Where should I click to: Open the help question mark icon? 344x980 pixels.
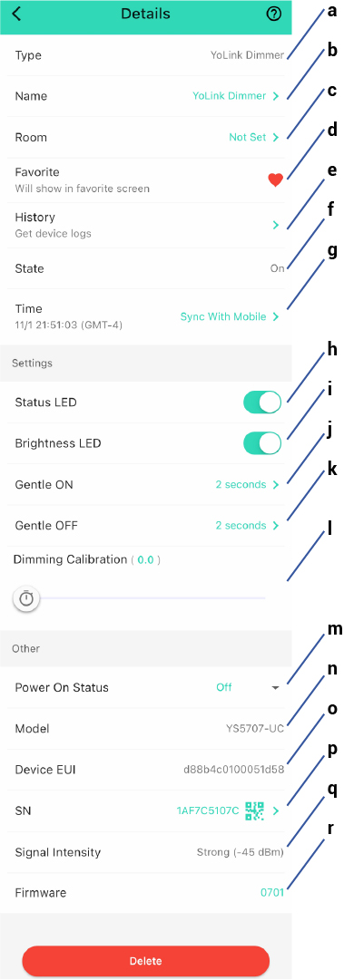[273, 14]
